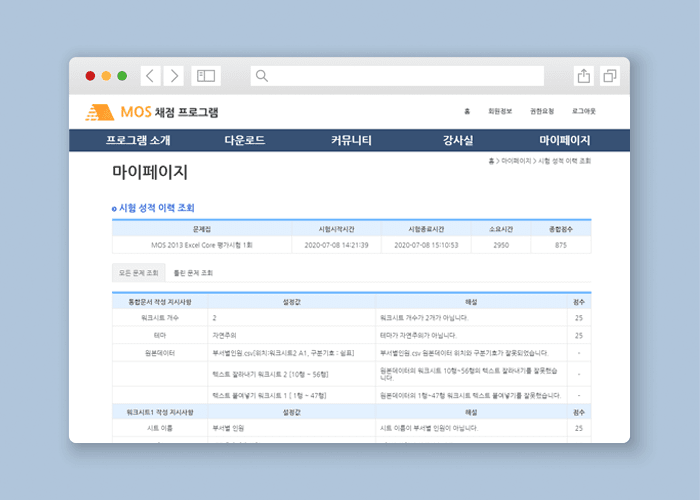Click the 테마 row label
This screenshot has height=500, width=700.
point(160,335)
